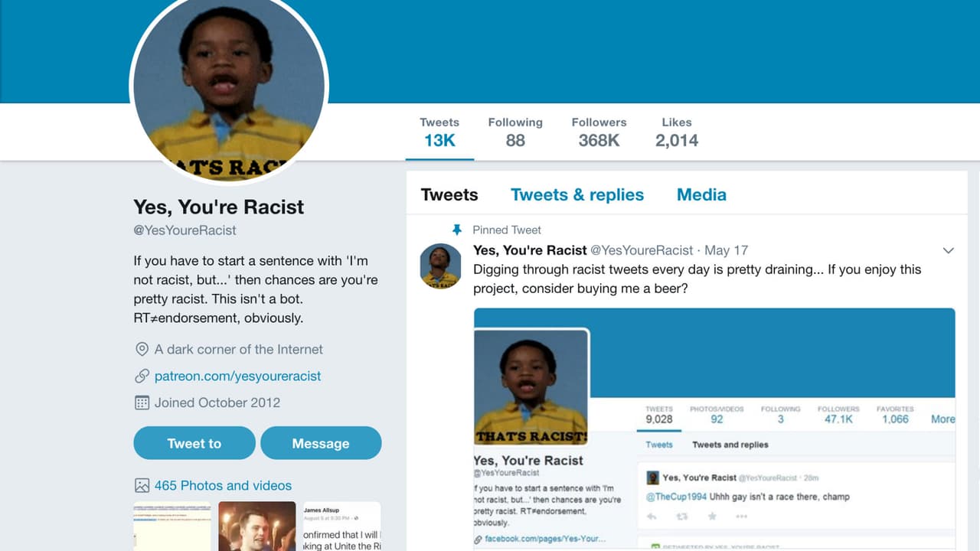This screenshot has width=980, height=551.
Task: Open the patreon.com/yesyoureracist link
Action: tap(237, 376)
